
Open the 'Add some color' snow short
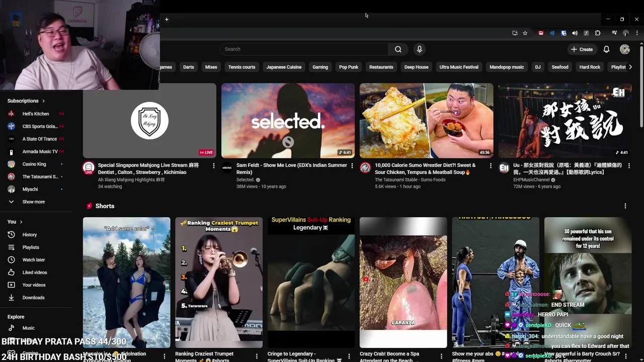pos(127,283)
